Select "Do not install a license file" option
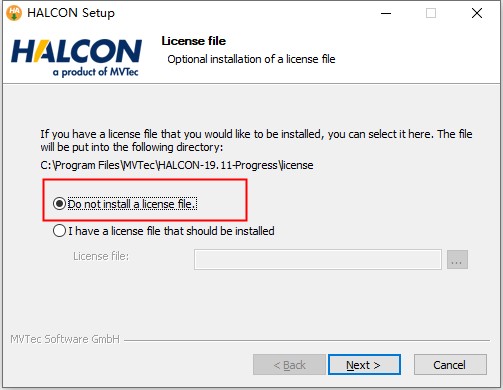 click(x=59, y=204)
